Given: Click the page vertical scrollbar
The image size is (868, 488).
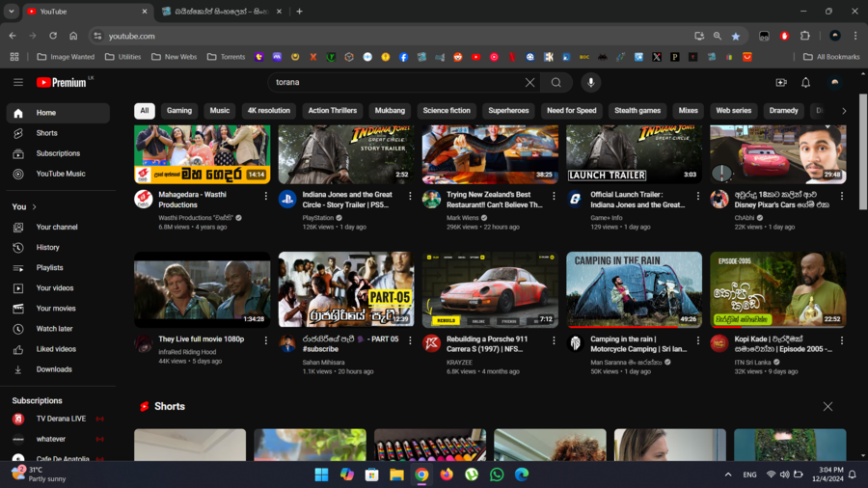Looking at the screenshot, I should tap(863, 151).
